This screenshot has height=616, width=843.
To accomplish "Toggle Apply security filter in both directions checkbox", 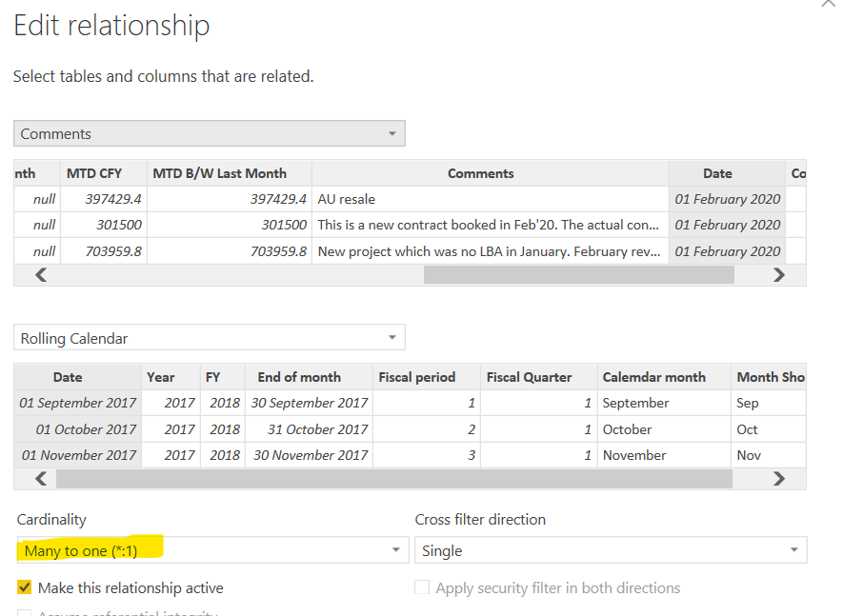I will pyautogui.click(x=422, y=587).
